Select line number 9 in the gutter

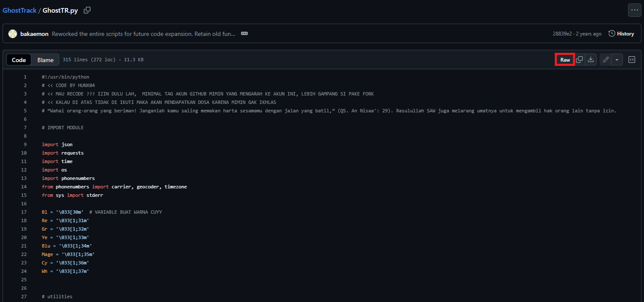click(25, 144)
